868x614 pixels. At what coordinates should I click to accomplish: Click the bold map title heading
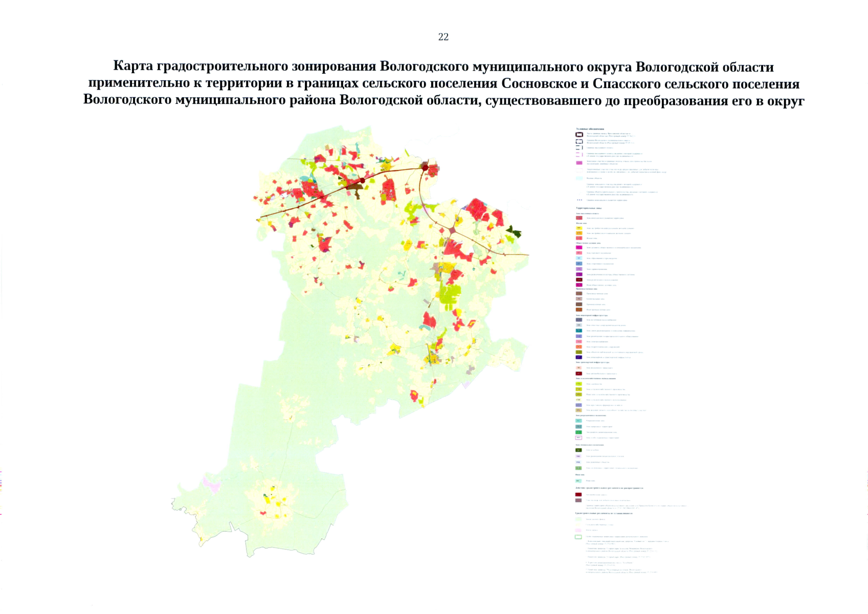coord(443,83)
